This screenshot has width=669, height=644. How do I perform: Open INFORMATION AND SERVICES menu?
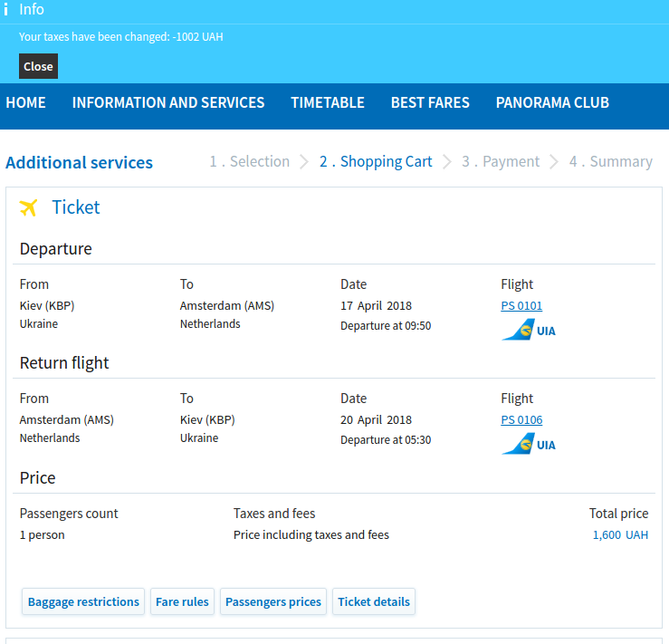click(x=168, y=102)
